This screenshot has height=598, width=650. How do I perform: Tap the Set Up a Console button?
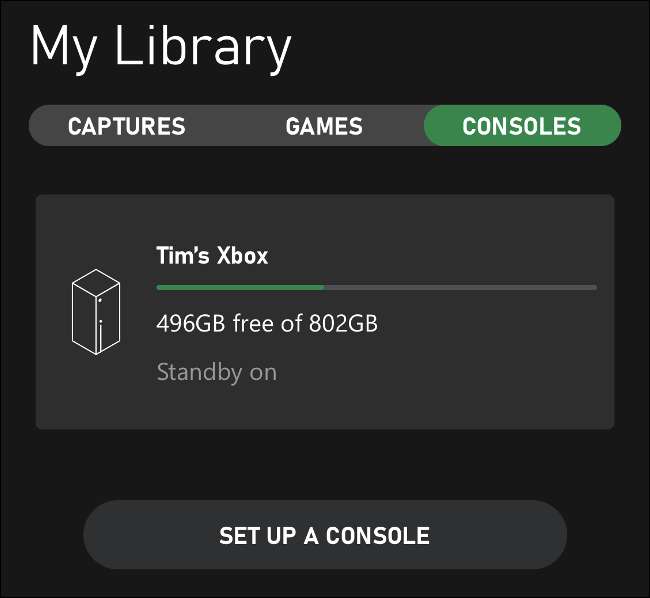point(325,535)
